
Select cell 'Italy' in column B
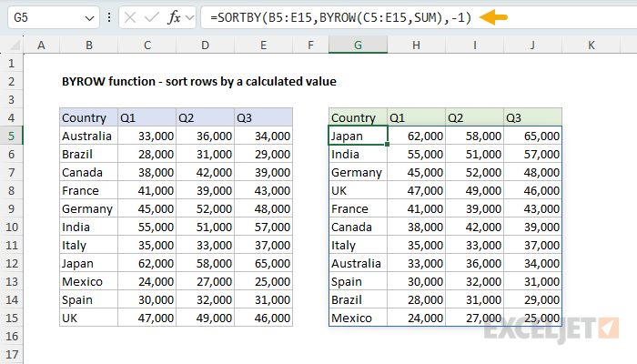(88, 246)
